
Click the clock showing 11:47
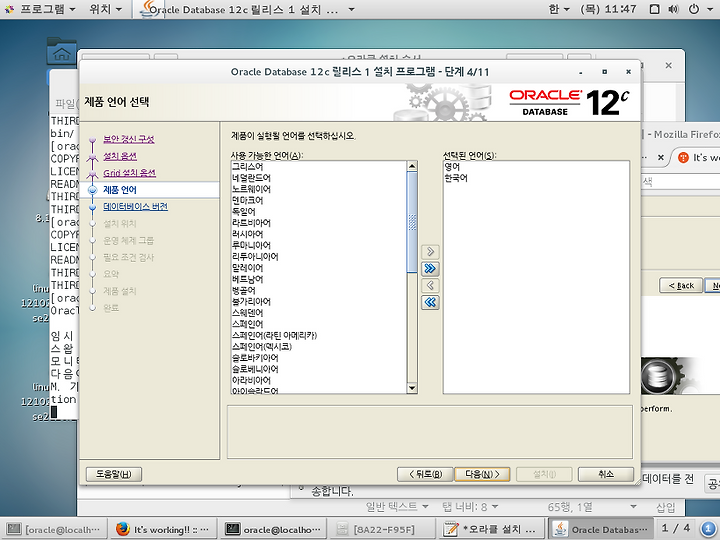tap(608, 9)
